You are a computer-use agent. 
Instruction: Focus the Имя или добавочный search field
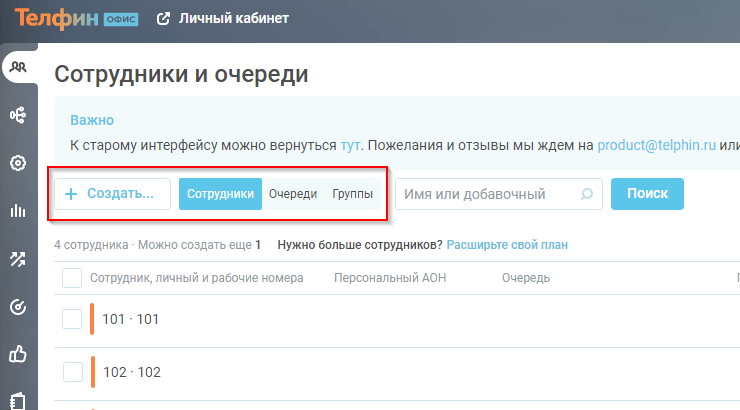[x=488, y=194]
